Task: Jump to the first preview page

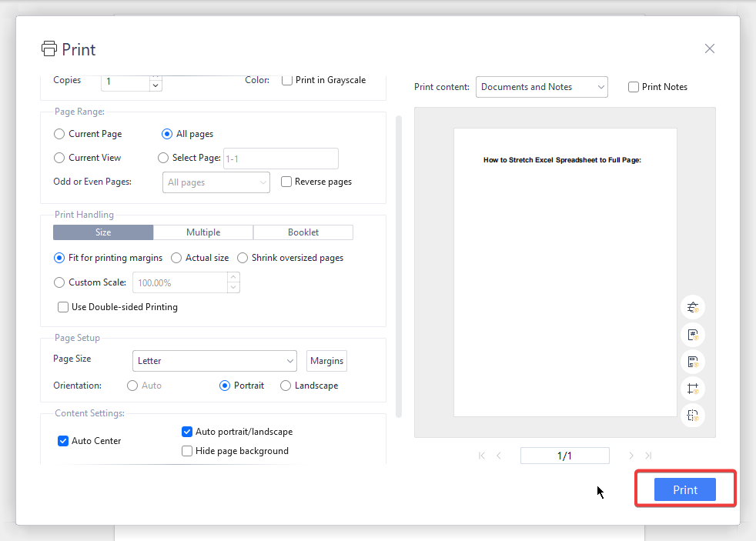Action: click(481, 455)
